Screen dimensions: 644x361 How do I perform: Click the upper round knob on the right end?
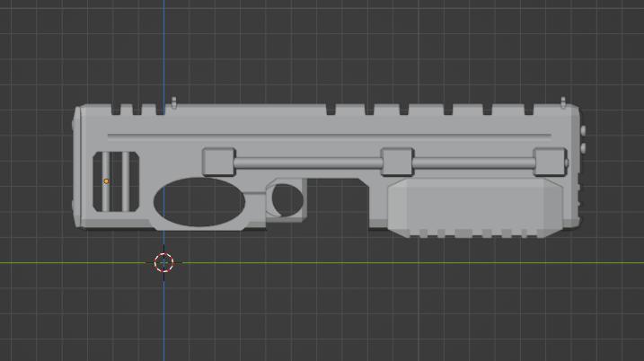(583, 130)
